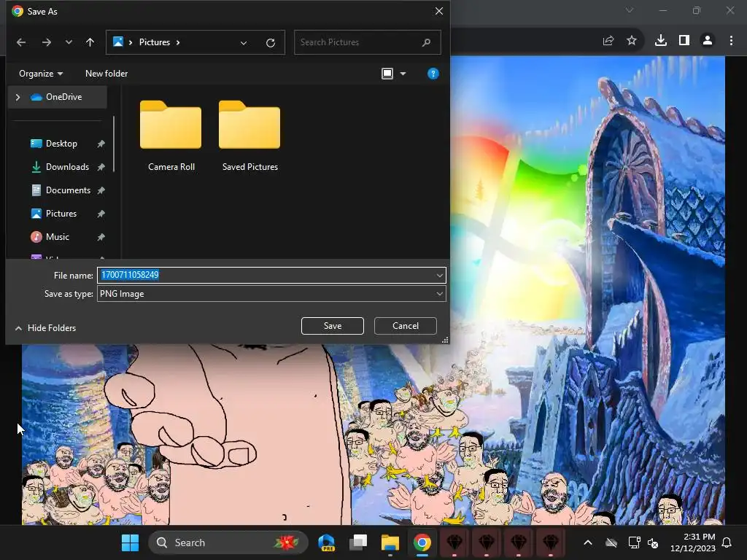747x560 pixels.
Task: Click pin icon next to Music
Action: click(x=101, y=237)
